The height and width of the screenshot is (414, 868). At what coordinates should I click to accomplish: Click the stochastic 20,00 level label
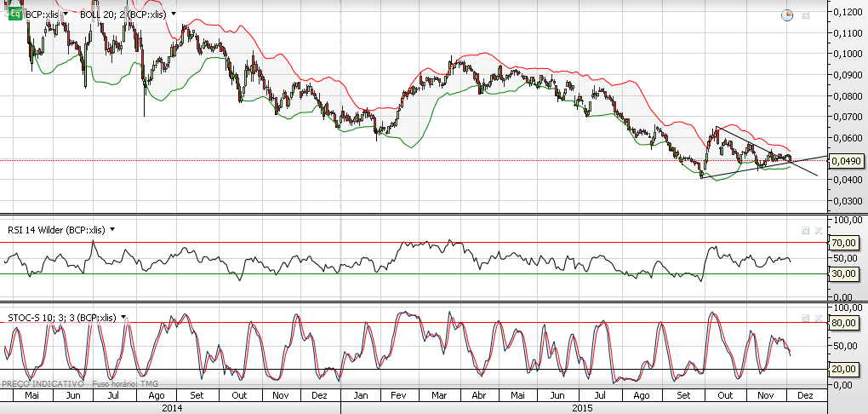tap(846, 369)
